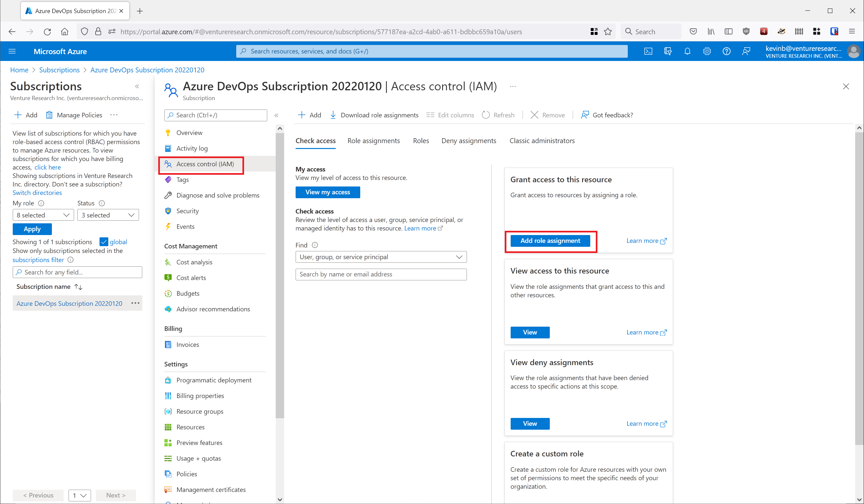Viewport: 864px width, 504px height.
Task: Open the Find type combo box
Action: coord(380,257)
